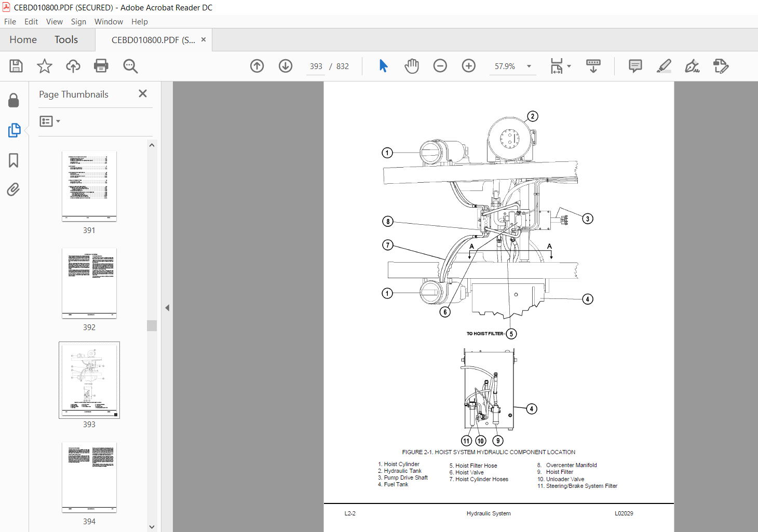Screen dimensions: 758x532
Task: Open the Sign menu
Action: (78, 22)
